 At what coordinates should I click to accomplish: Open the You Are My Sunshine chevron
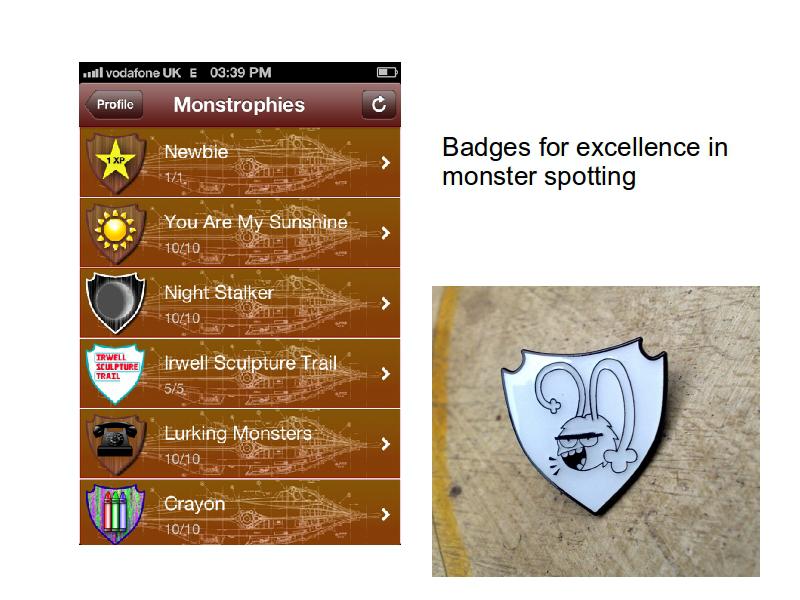[386, 233]
